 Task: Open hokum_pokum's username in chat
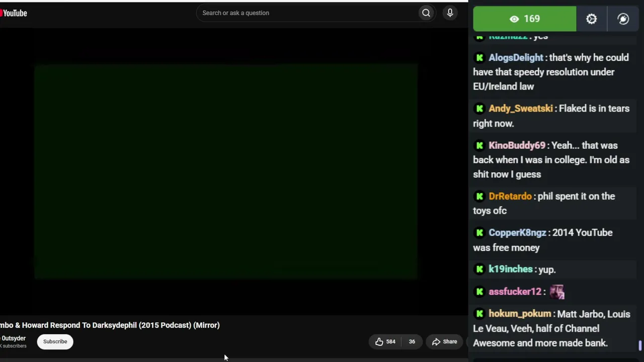[520, 314]
